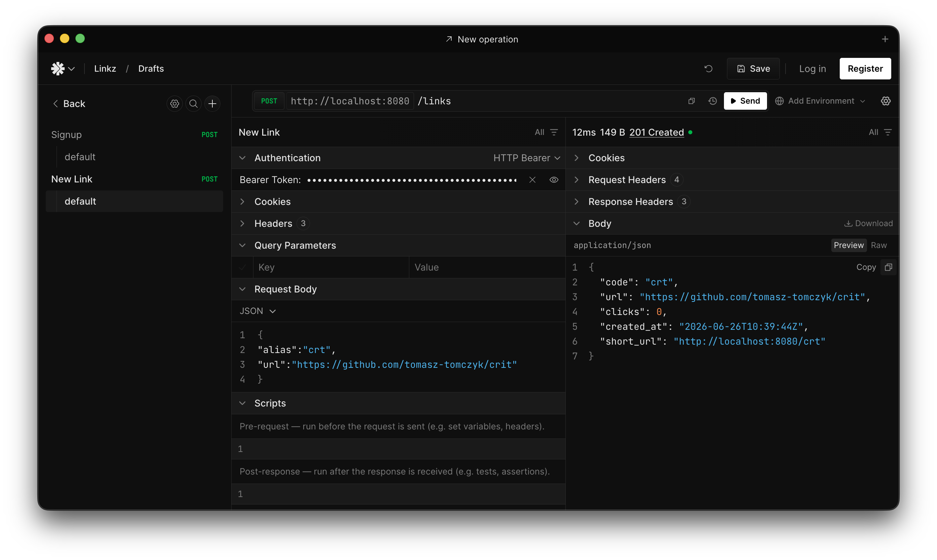
Task: Collapse the Scripts section
Action: [242, 404]
